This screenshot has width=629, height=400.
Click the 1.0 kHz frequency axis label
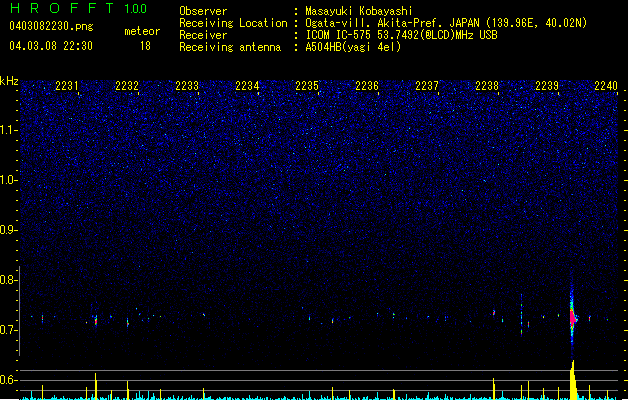coord(8,180)
